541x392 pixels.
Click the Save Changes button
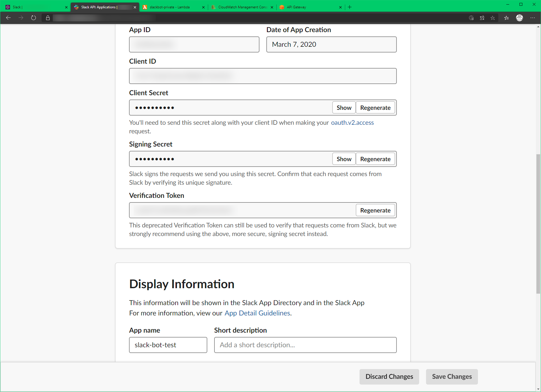tap(452, 377)
